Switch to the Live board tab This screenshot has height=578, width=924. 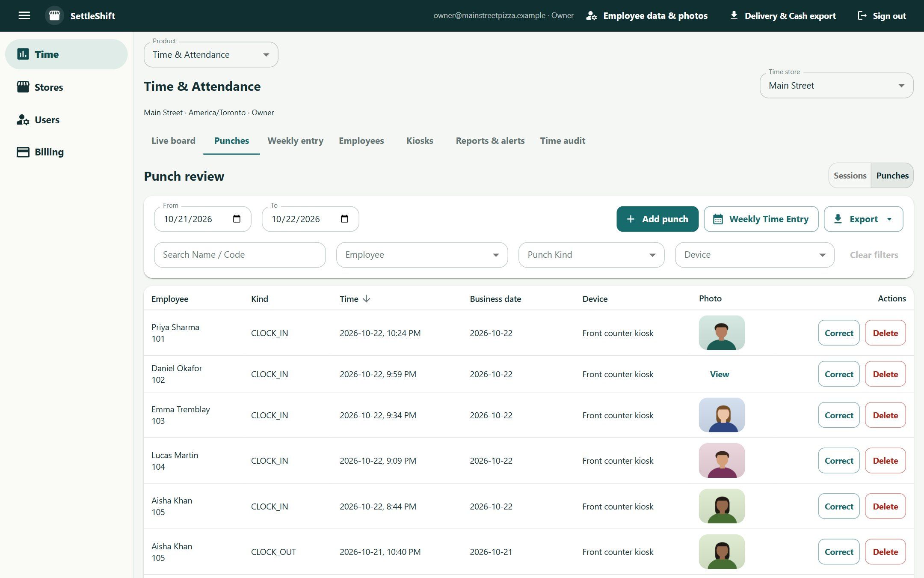(173, 141)
